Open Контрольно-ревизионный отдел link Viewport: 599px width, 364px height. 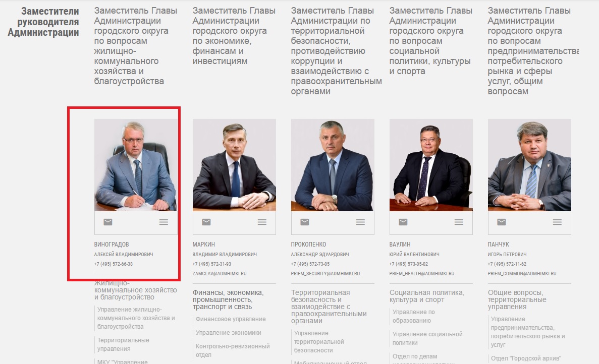coord(233,350)
